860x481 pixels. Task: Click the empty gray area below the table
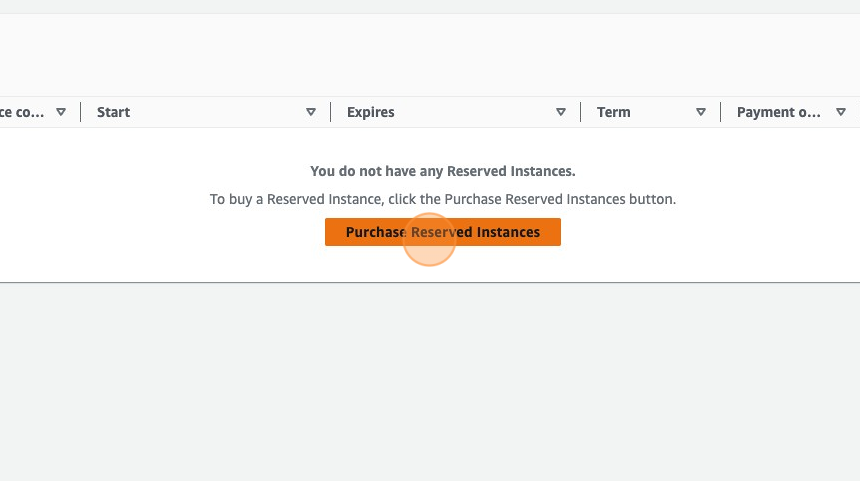430,380
